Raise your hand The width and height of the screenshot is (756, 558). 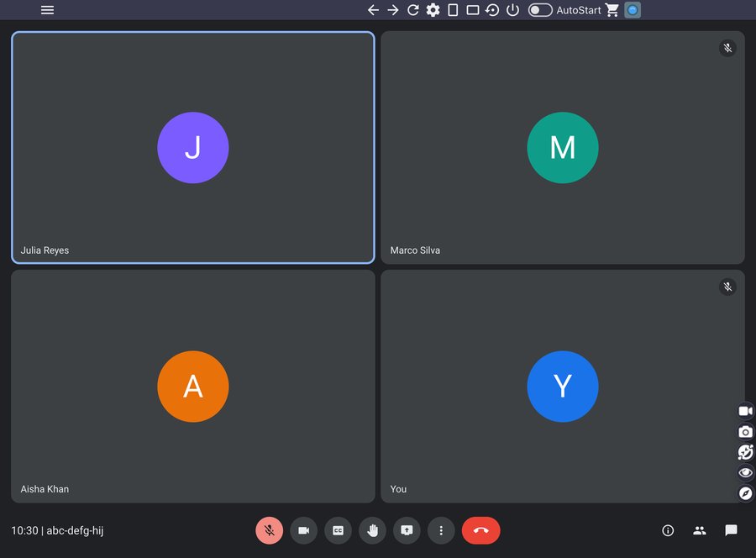tap(372, 530)
